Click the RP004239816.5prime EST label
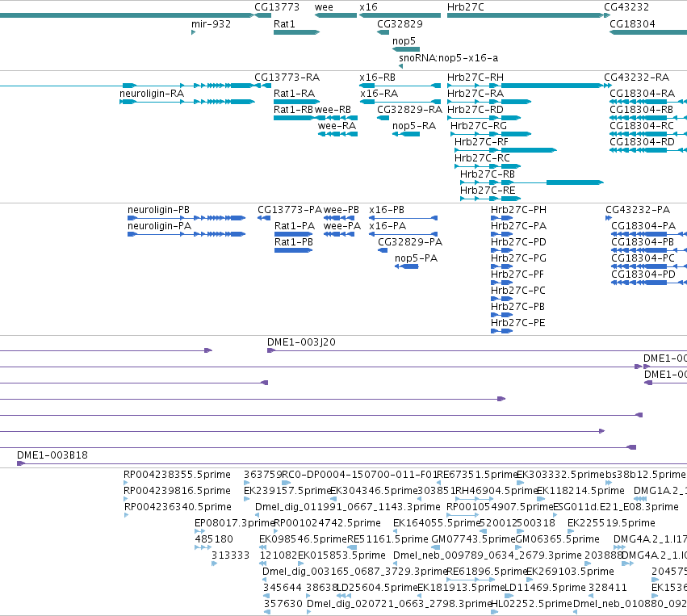 point(177,491)
